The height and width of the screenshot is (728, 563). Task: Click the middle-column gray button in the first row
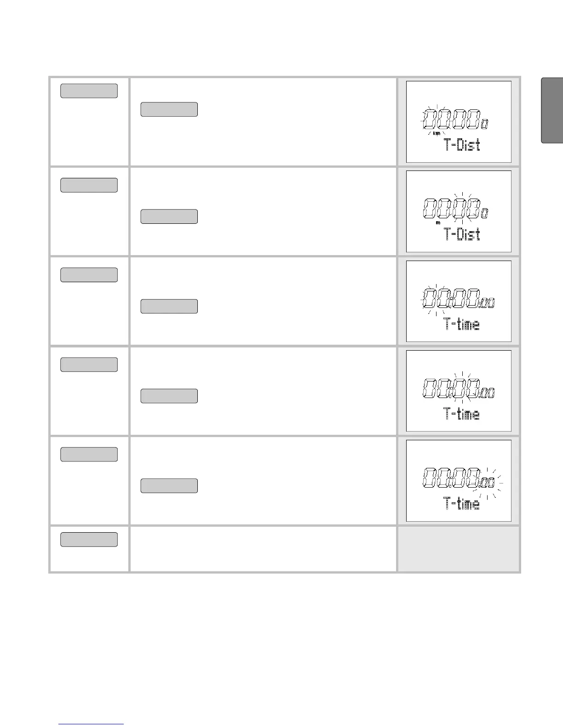[x=169, y=109]
